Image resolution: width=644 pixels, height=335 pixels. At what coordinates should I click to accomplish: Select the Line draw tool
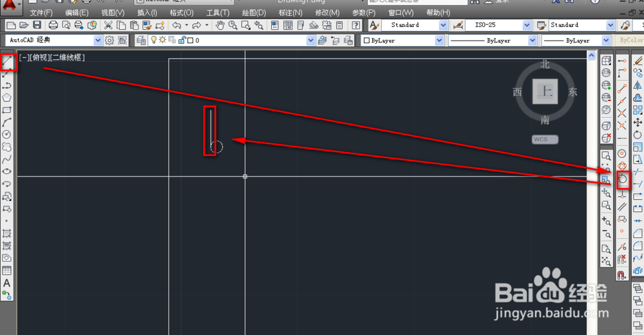coord(7,62)
